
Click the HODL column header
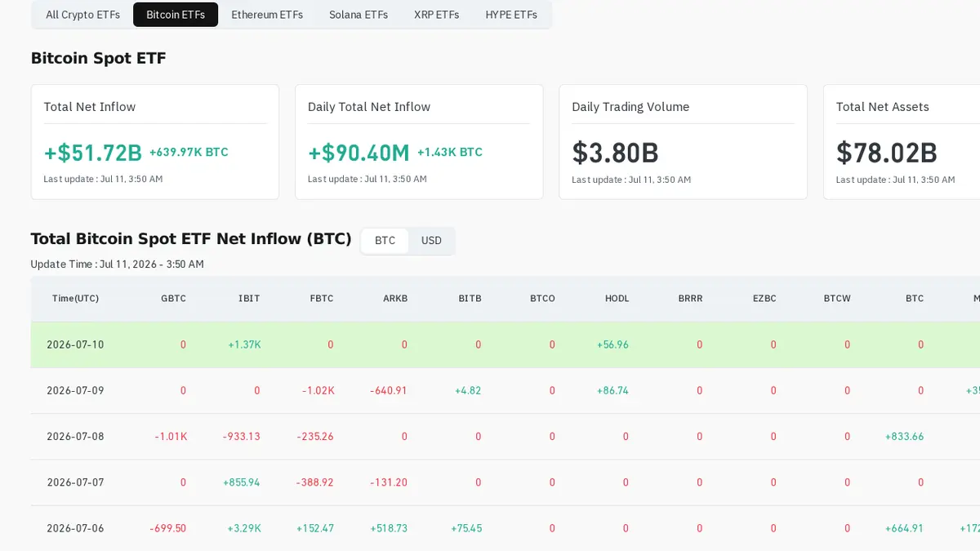pyautogui.click(x=617, y=299)
